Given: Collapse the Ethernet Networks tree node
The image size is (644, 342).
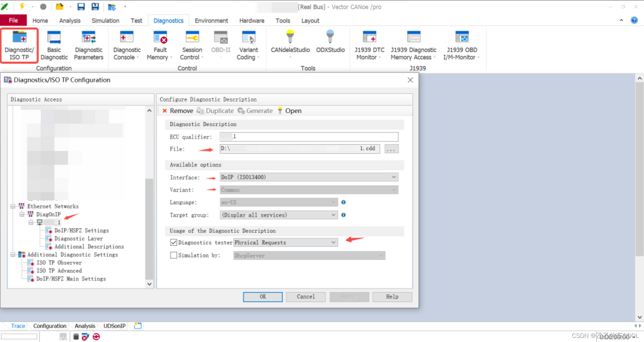Looking at the screenshot, I should [13, 206].
